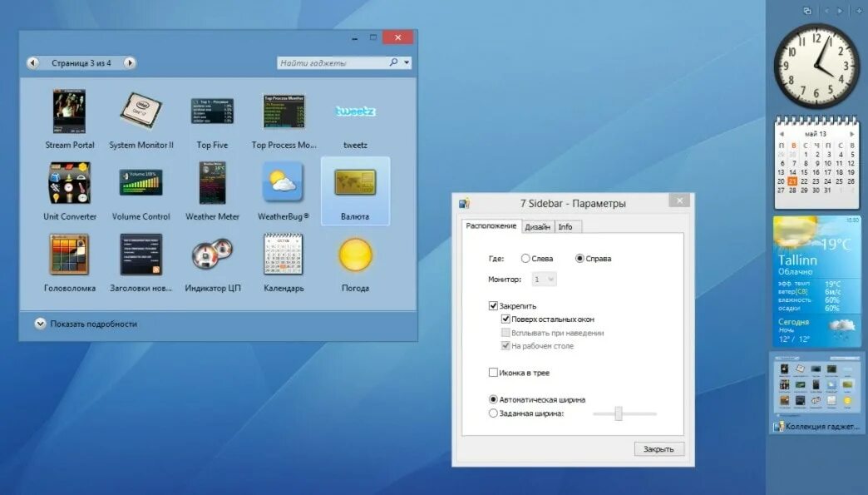The width and height of the screenshot is (868, 495).
Task: Select Заданная ширина radio option
Action: [493, 413]
